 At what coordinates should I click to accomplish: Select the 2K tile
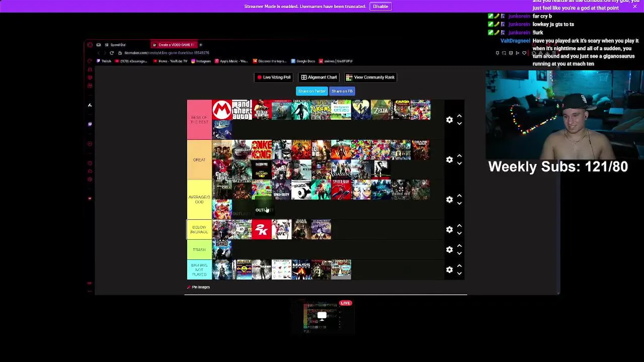click(262, 229)
